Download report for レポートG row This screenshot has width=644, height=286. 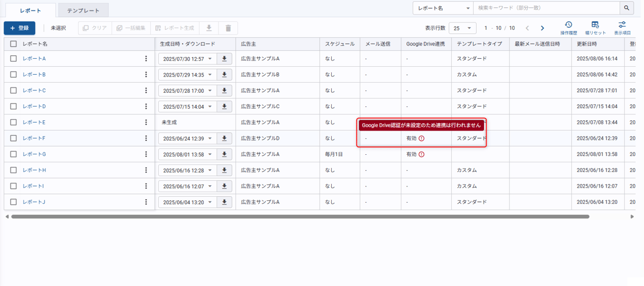click(224, 154)
